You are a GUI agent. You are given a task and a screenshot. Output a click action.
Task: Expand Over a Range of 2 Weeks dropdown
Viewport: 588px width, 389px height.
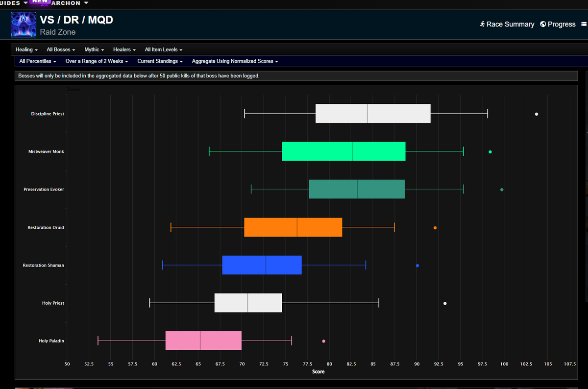click(x=97, y=61)
